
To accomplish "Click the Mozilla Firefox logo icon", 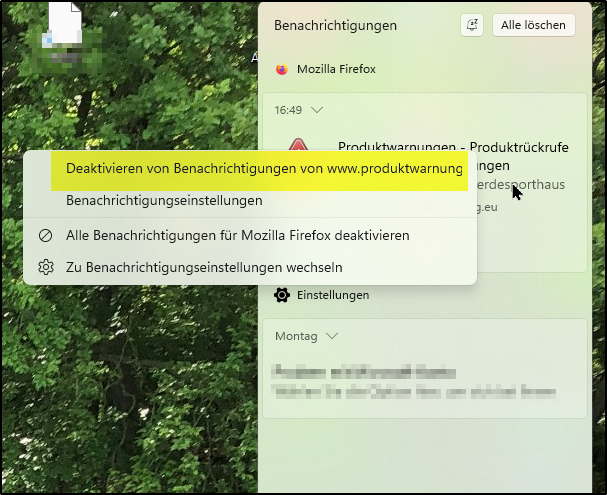I will click(282, 69).
